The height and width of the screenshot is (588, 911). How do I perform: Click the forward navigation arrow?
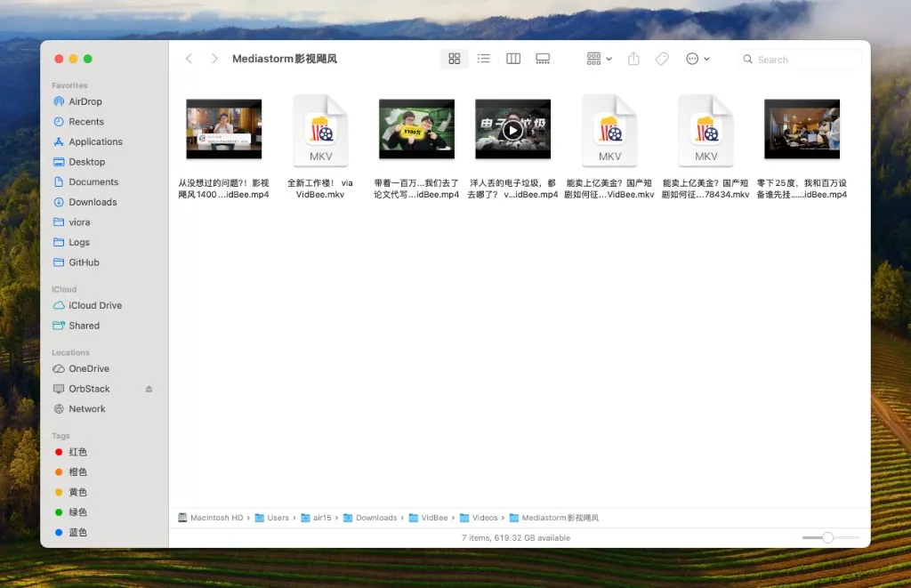(x=214, y=59)
